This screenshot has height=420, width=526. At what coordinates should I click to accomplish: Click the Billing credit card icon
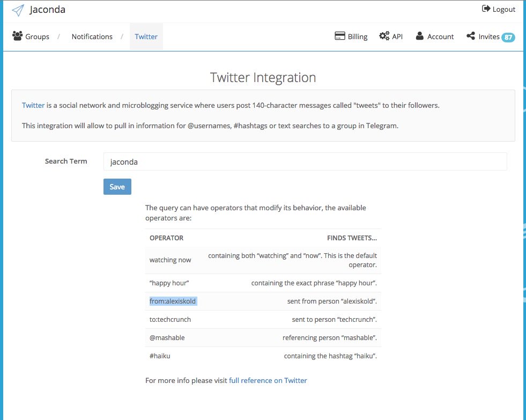point(340,36)
